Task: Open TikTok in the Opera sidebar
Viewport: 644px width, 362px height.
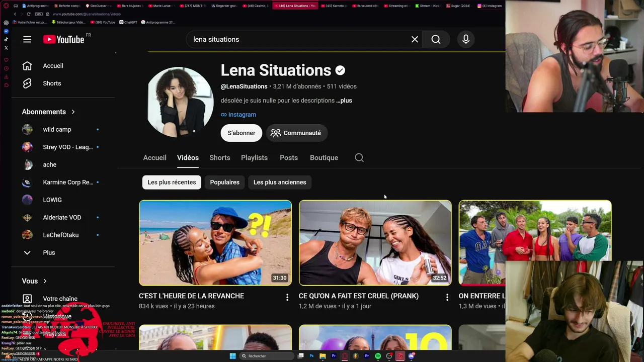Action: pos(6,39)
